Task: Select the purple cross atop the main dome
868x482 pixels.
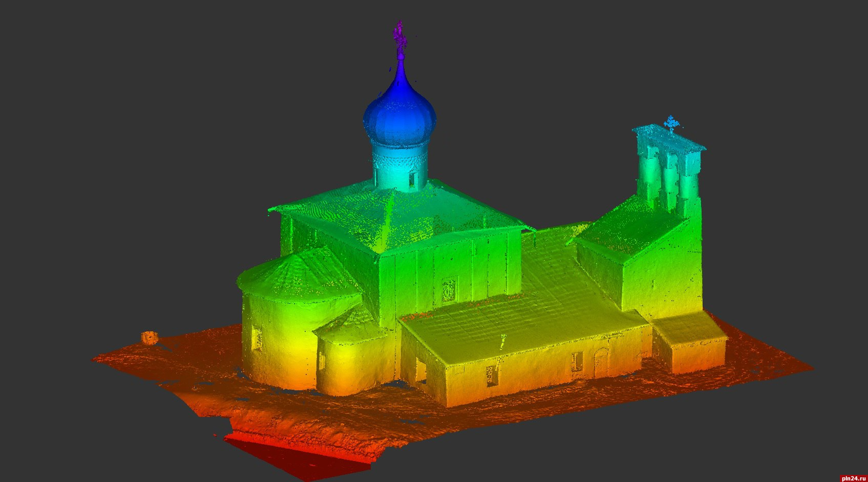Action: 399,38
